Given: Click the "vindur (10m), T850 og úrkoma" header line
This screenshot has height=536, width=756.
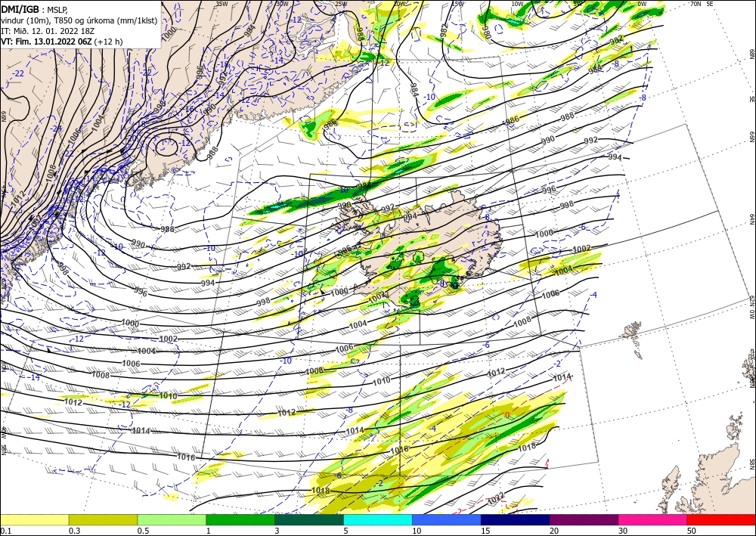Looking at the screenshot, I should [x=79, y=20].
